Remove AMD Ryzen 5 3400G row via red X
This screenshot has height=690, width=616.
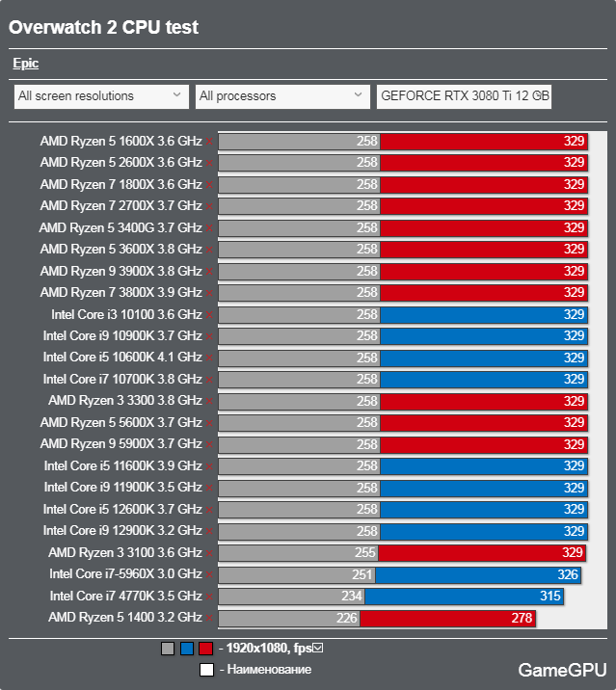pyautogui.click(x=209, y=228)
